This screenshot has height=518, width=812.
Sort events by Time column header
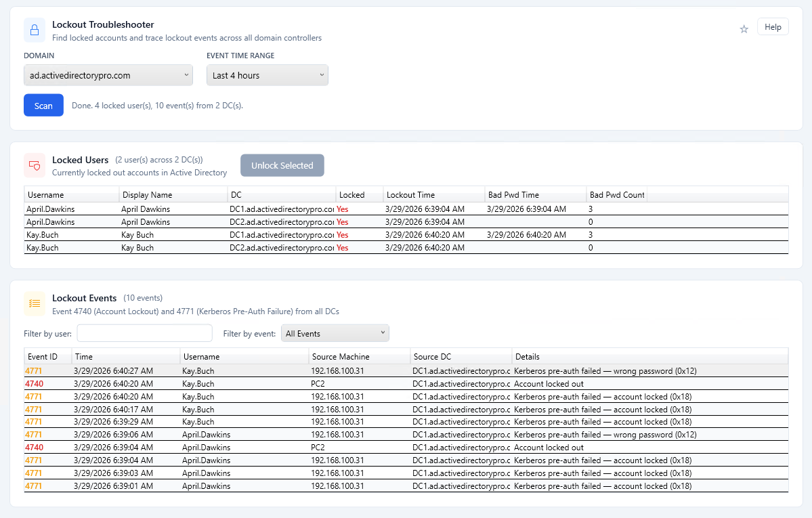pyautogui.click(x=126, y=356)
